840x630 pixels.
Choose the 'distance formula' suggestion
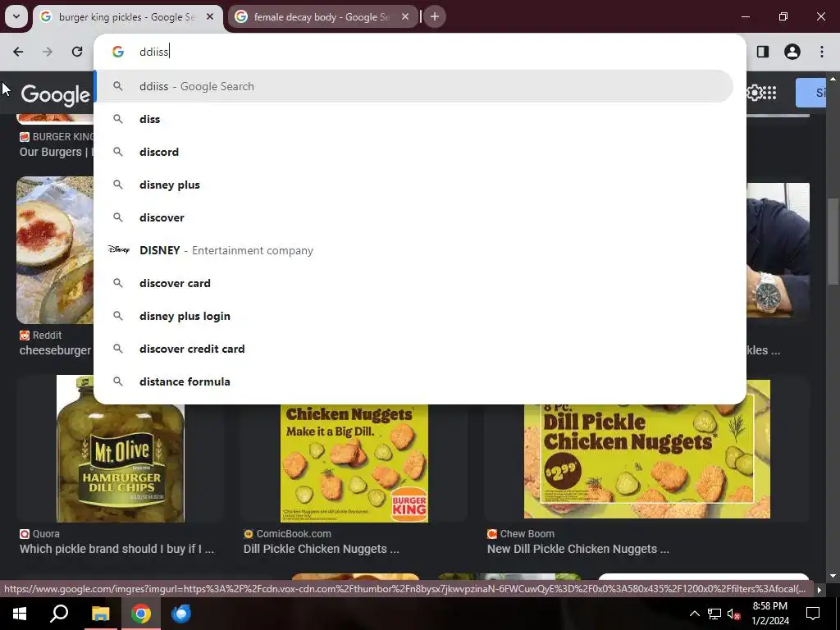coord(414,381)
